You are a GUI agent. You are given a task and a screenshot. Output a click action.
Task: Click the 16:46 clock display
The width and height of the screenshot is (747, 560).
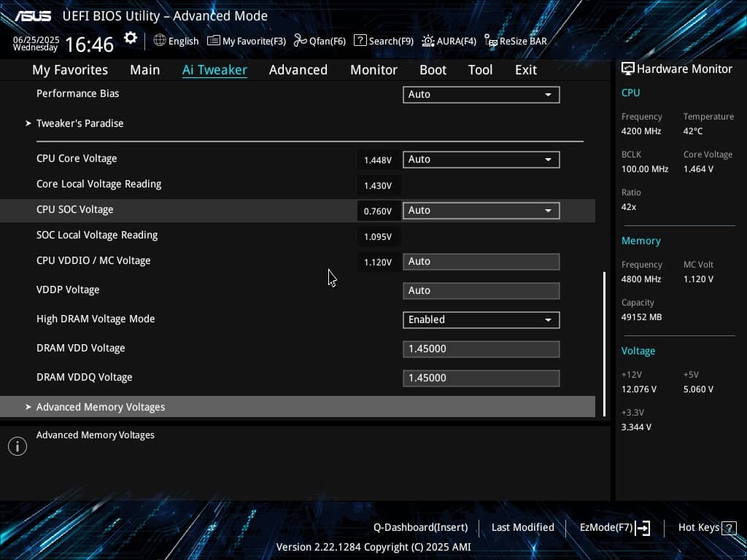click(x=89, y=44)
